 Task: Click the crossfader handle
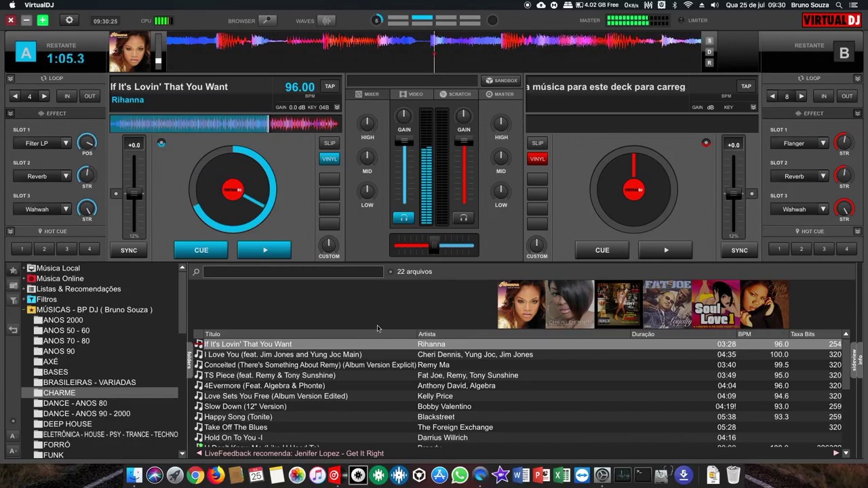(x=434, y=245)
